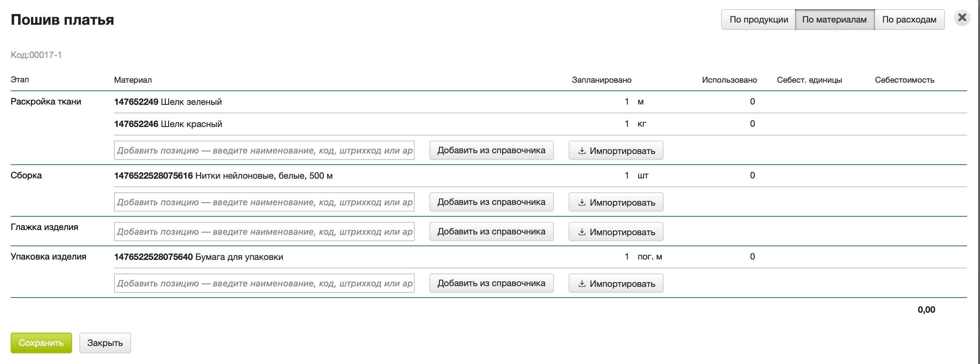Open Добавить из справочника for Раскройка ткани
980x364 pixels.
coord(491,150)
